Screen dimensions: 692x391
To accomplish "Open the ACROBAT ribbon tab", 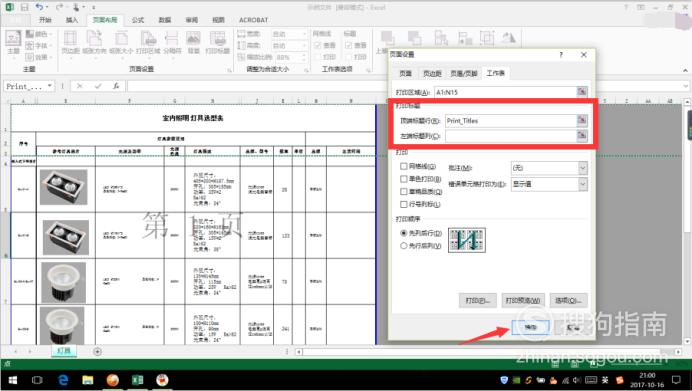I will point(253,20).
